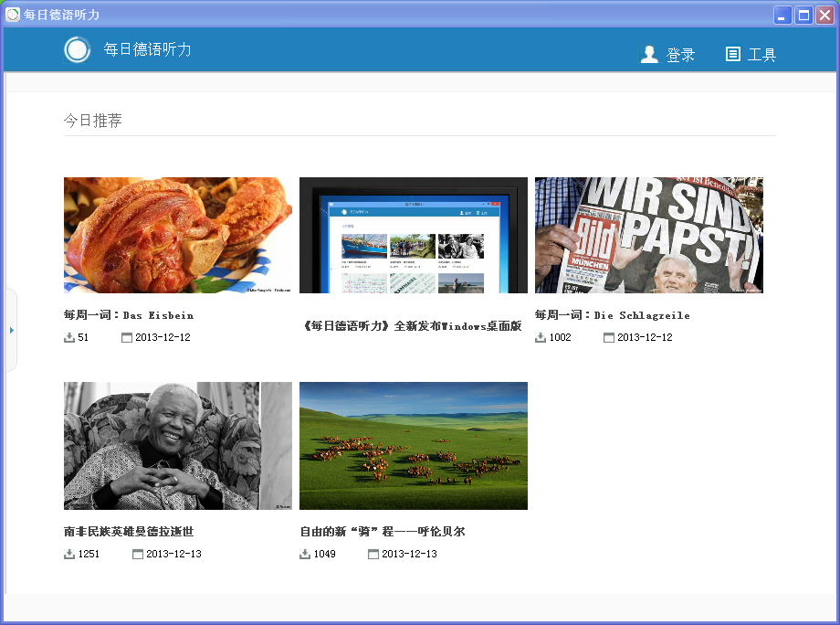This screenshot has width=840, height=625.
Task: Click the Mandela black-and-white photo thumbnail
Action: (177, 445)
